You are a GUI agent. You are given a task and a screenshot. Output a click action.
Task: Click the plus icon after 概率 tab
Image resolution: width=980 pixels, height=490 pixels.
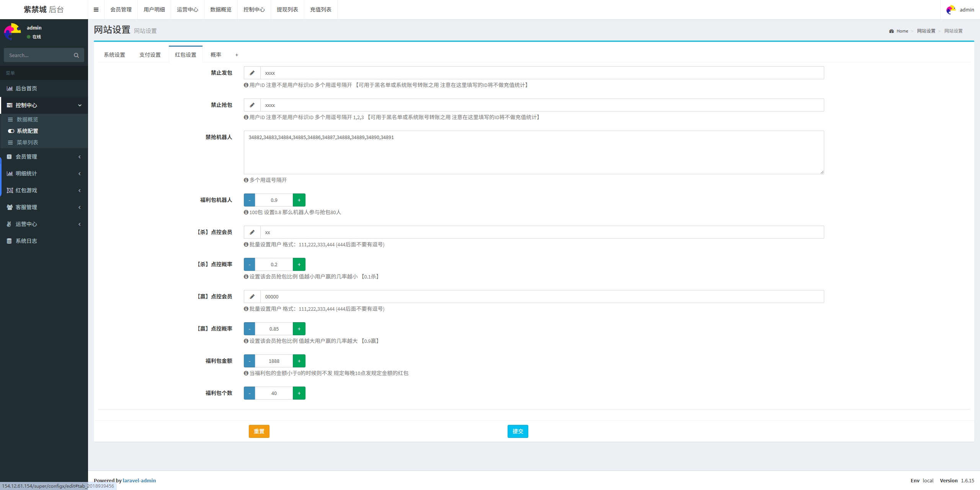[x=237, y=55]
